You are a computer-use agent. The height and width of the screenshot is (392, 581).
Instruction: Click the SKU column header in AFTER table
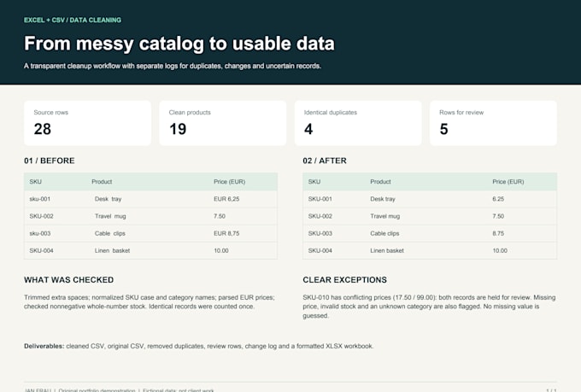[314, 182]
